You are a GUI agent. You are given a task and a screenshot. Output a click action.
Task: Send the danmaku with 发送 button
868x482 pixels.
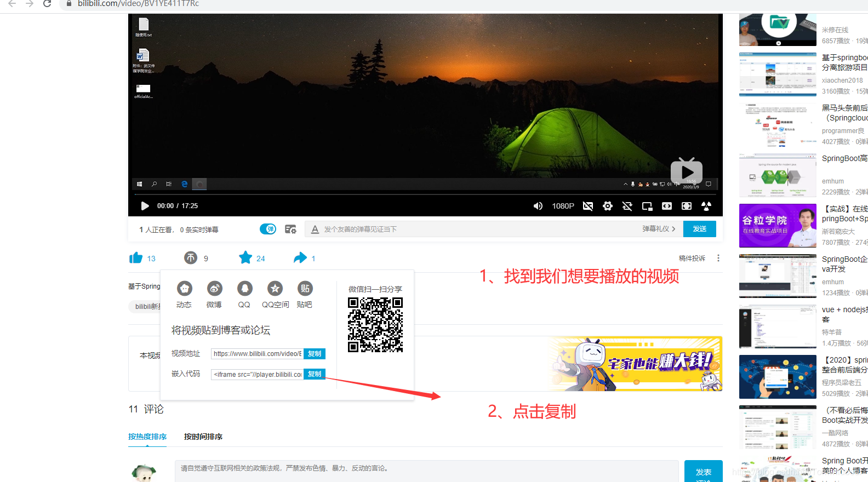coord(700,229)
